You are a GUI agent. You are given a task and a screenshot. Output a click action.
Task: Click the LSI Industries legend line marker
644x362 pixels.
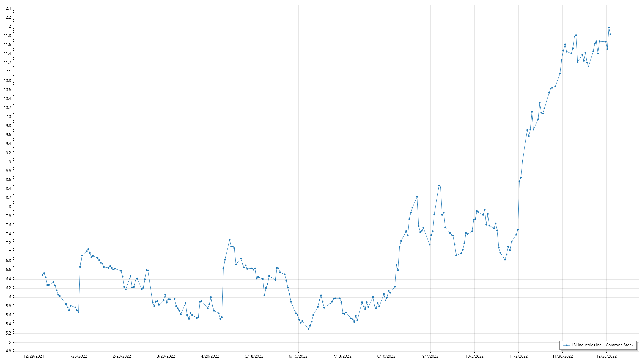[567, 345]
